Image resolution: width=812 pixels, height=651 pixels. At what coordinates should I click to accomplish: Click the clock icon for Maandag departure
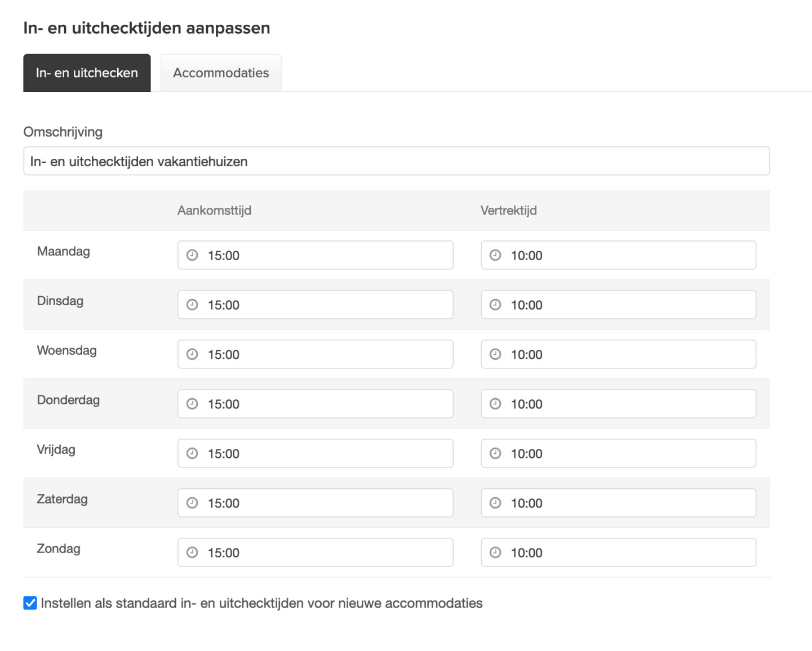pos(495,255)
